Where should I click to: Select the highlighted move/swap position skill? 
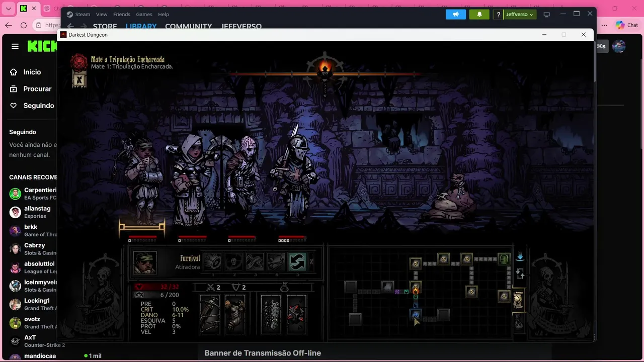click(297, 262)
